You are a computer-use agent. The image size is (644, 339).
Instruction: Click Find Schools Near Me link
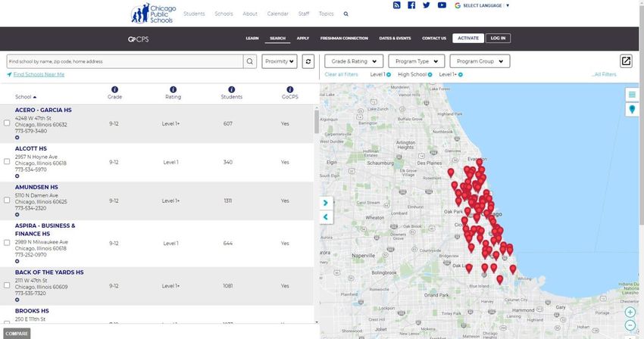(39, 74)
